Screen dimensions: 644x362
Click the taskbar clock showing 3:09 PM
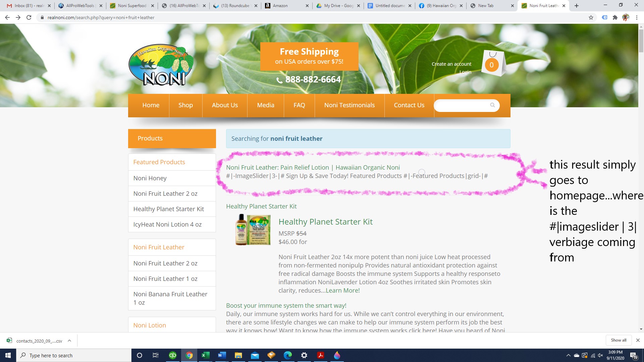coord(615,355)
